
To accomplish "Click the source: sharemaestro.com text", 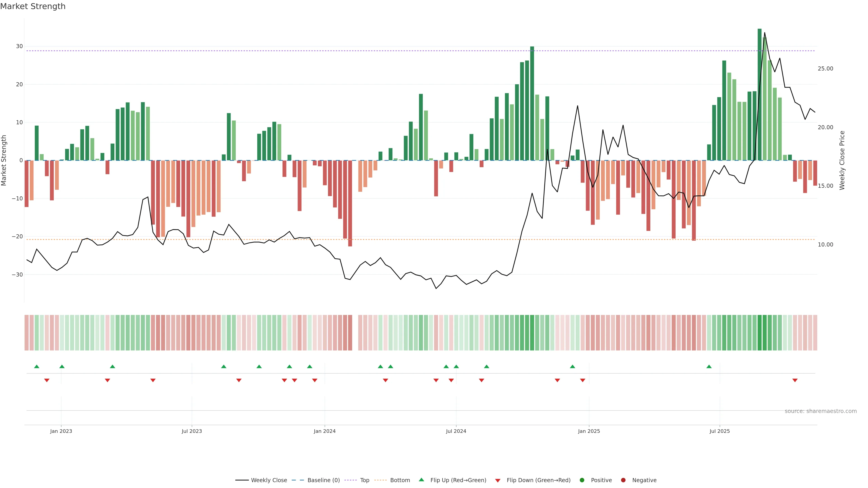I will coord(821,411).
